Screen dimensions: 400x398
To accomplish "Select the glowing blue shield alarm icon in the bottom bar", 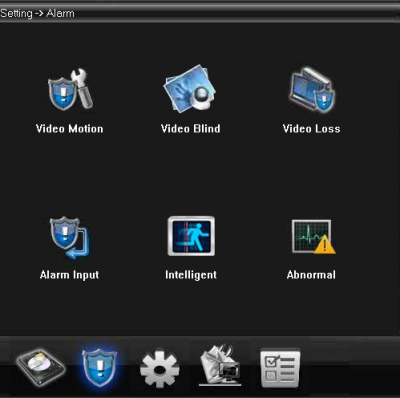I will tap(99, 368).
